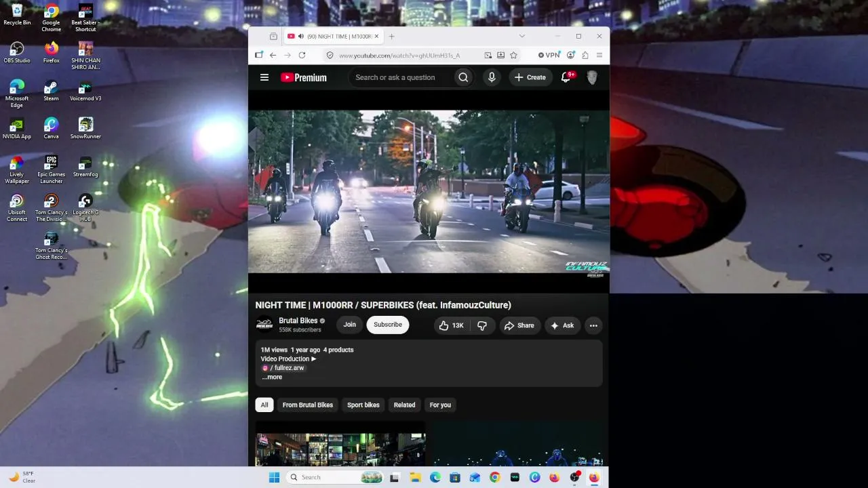The image size is (868, 488).
Task: Join the Brutal Bikes channel membership
Action: 349,325
